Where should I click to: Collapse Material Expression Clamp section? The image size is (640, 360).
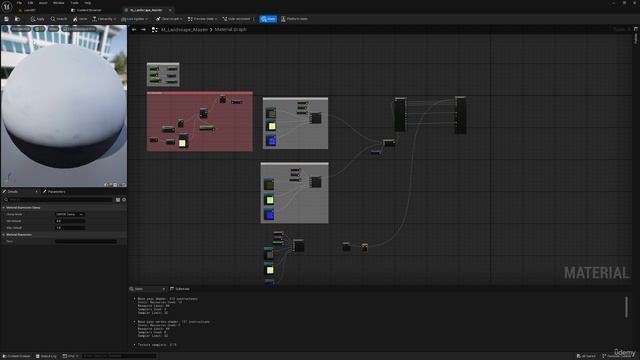(x=4, y=207)
